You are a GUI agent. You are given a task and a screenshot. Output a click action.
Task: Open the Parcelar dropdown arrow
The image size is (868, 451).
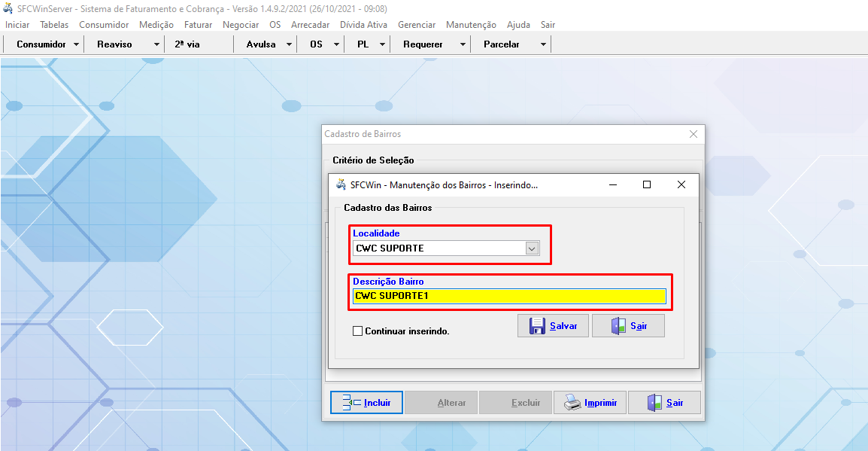click(543, 44)
